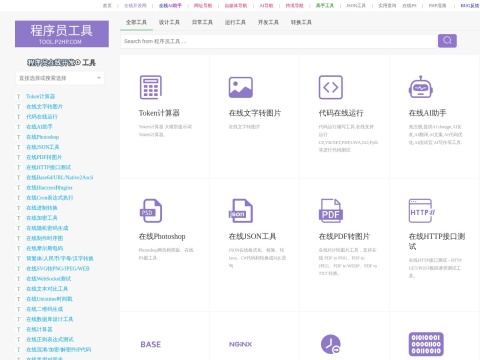Image resolution: width=480 pixels, height=360 pixels.
Task: Open sidebar link 在线Base64/URL/Native2Ascii
Action: pyautogui.click(x=60, y=177)
